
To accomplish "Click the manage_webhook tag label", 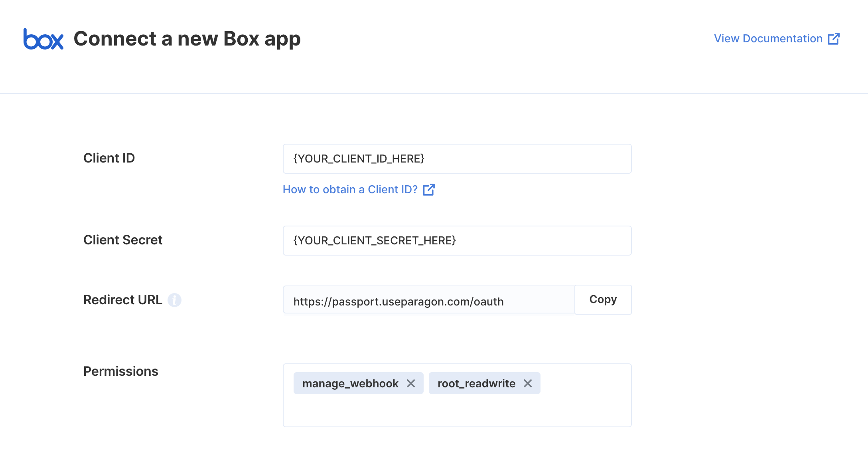I will (350, 383).
